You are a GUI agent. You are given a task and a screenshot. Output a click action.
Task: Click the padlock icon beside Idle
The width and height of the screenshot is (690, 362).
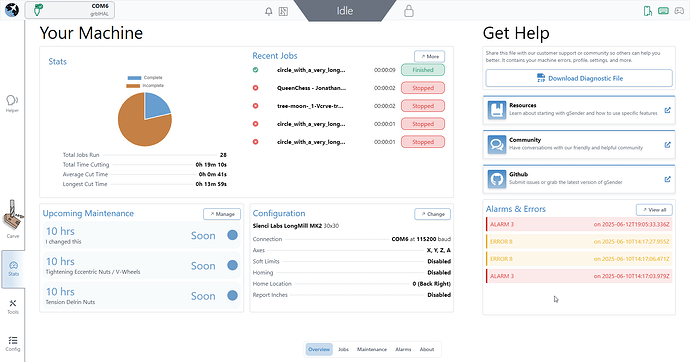click(409, 11)
